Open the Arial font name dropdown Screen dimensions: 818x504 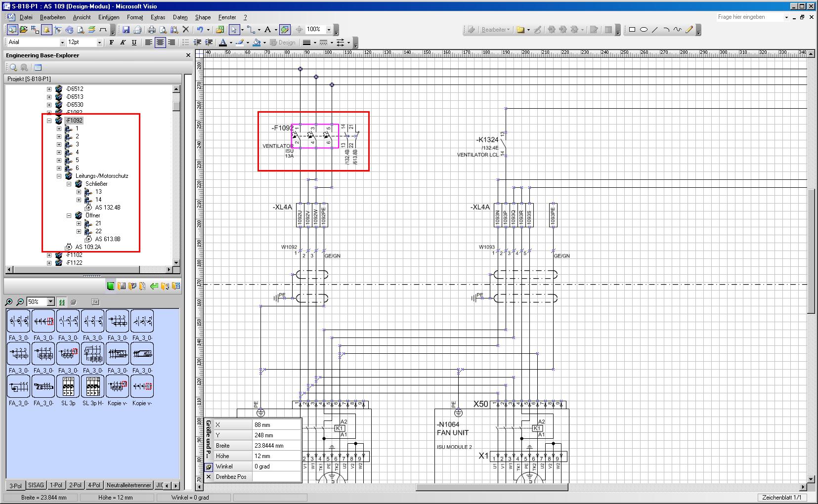pyautogui.click(x=62, y=42)
